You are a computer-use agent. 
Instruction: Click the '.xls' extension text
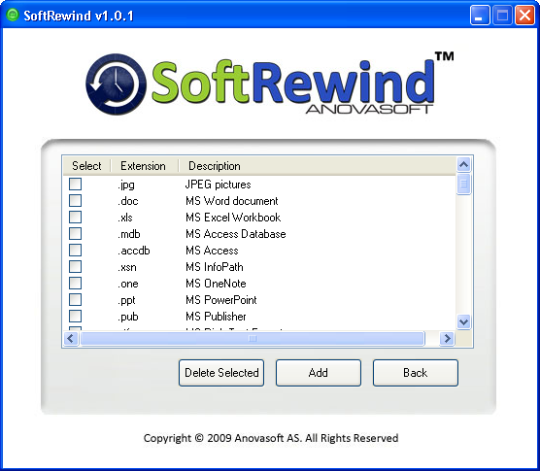pyautogui.click(x=125, y=218)
